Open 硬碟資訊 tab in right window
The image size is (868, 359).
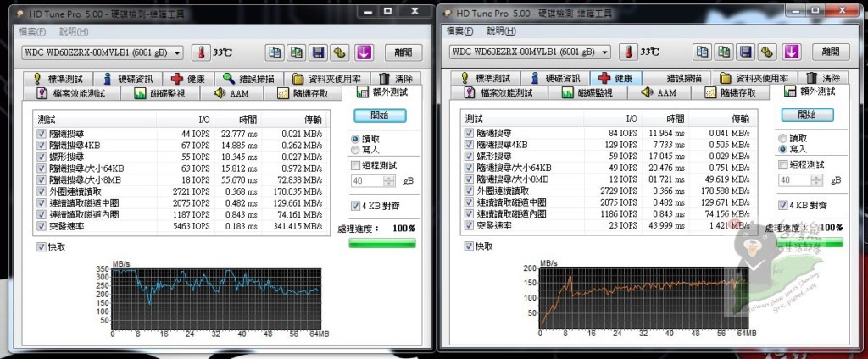(x=556, y=79)
